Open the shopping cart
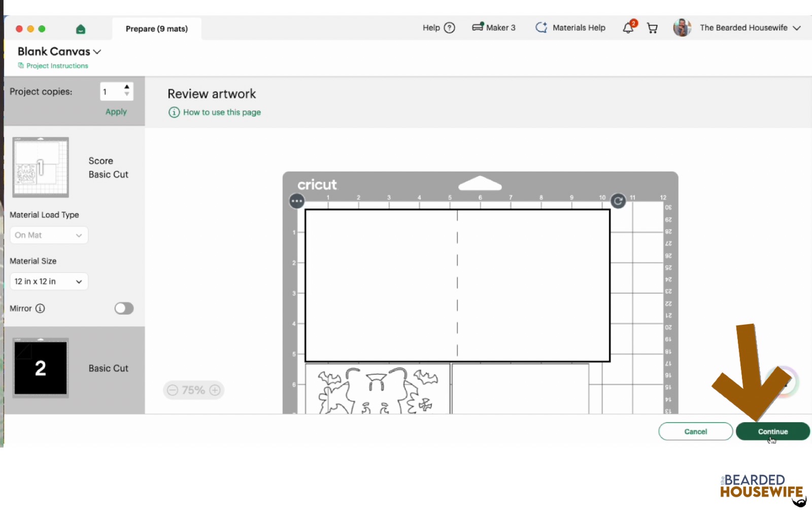The image size is (812, 516). [652, 28]
